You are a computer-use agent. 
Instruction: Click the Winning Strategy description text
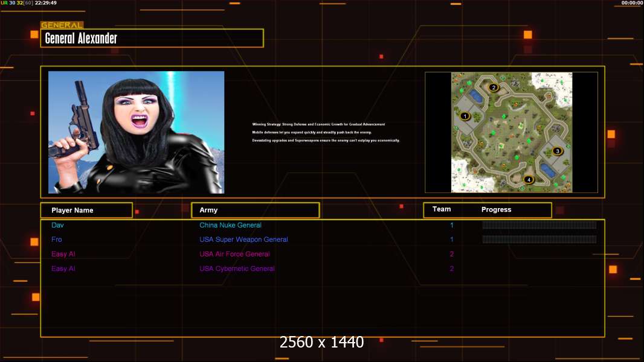(326, 132)
